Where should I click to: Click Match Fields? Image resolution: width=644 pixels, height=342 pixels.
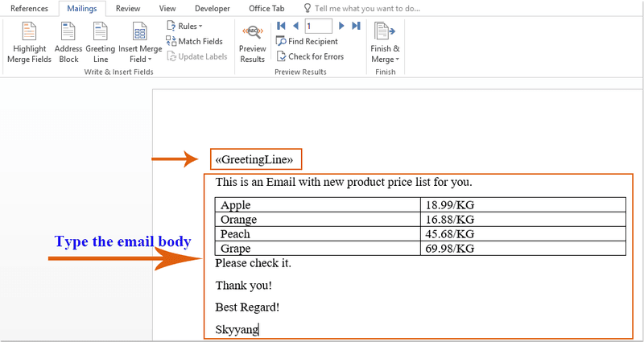click(x=194, y=42)
